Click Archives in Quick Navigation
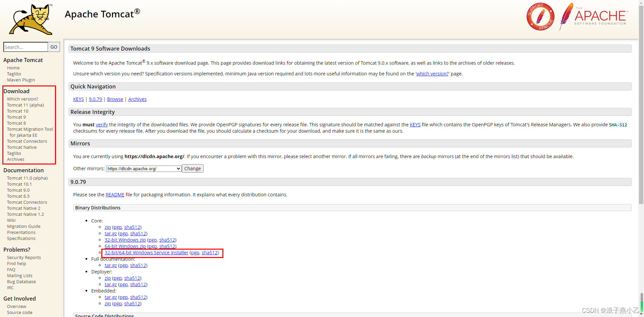 coord(137,99)
